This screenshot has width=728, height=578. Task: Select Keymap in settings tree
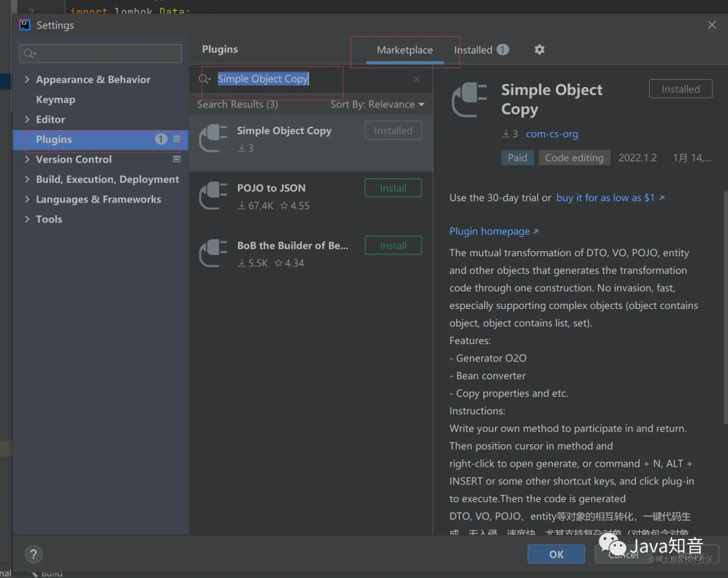(x=56, y=99)
